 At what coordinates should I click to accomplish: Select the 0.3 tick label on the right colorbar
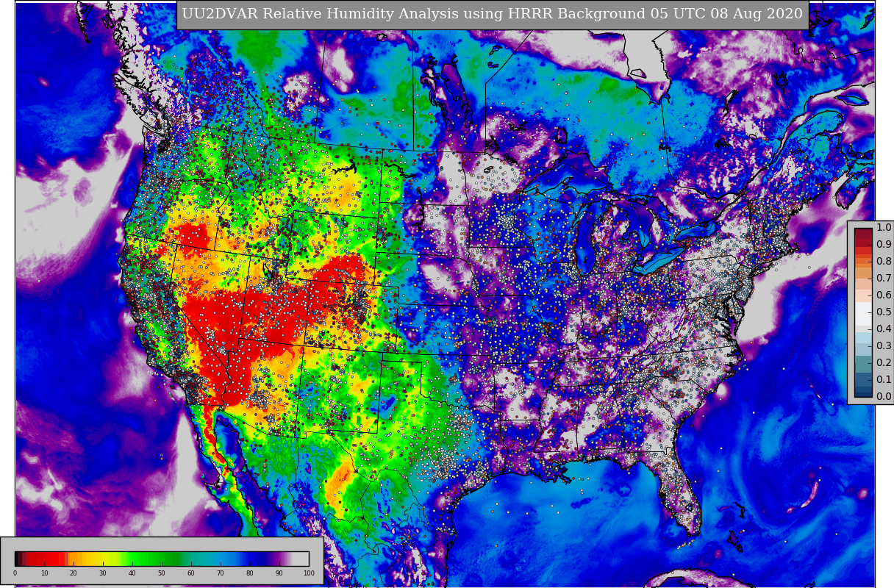[884, 346]
